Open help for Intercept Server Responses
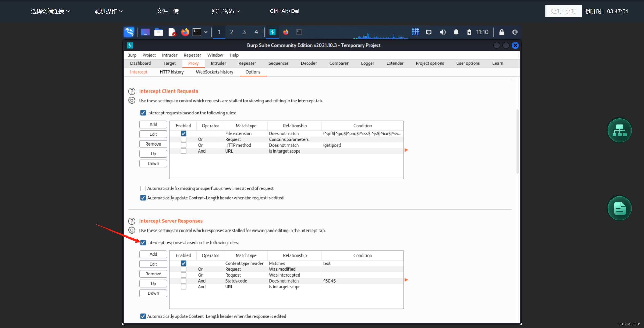 (x=132, y=221)
